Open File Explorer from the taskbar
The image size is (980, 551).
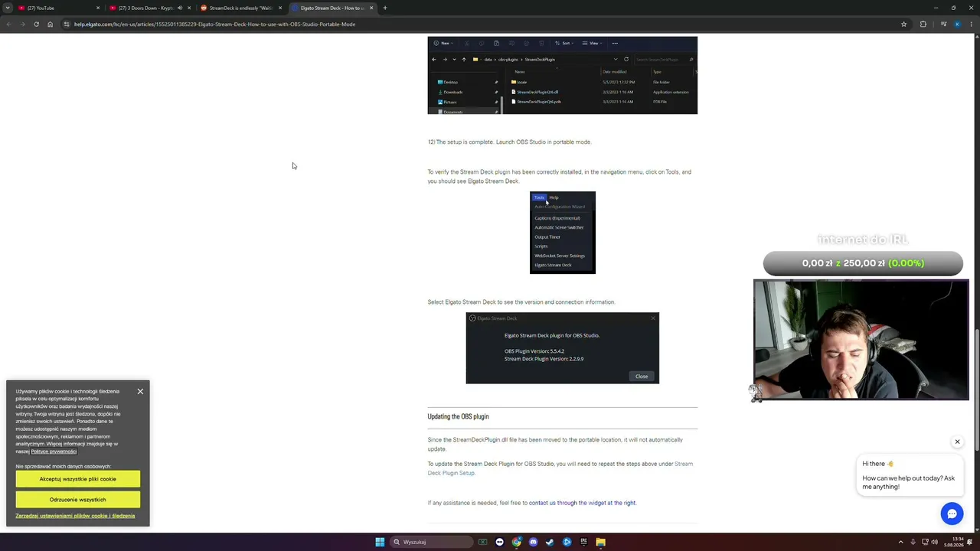[600, 542]
